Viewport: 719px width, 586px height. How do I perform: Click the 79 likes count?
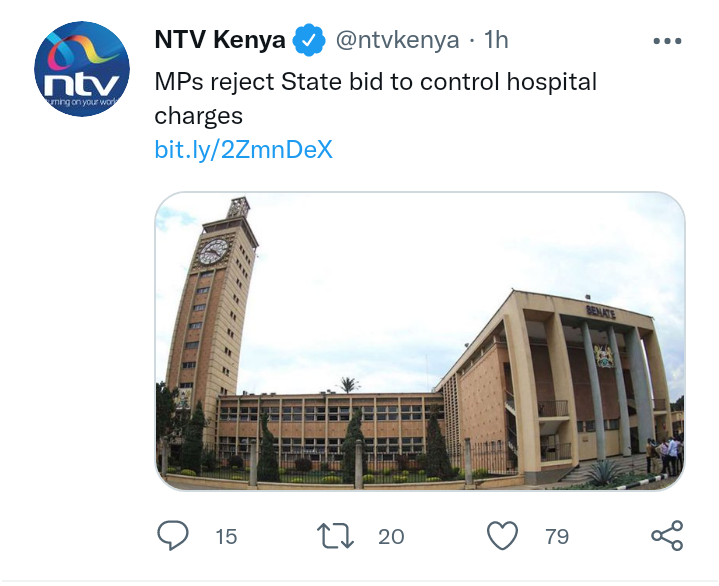[x=557, y=536]
